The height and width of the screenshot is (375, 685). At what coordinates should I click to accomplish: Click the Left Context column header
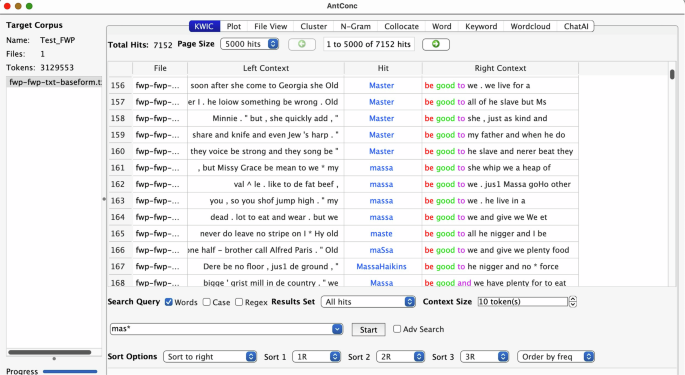click(266, 68)
